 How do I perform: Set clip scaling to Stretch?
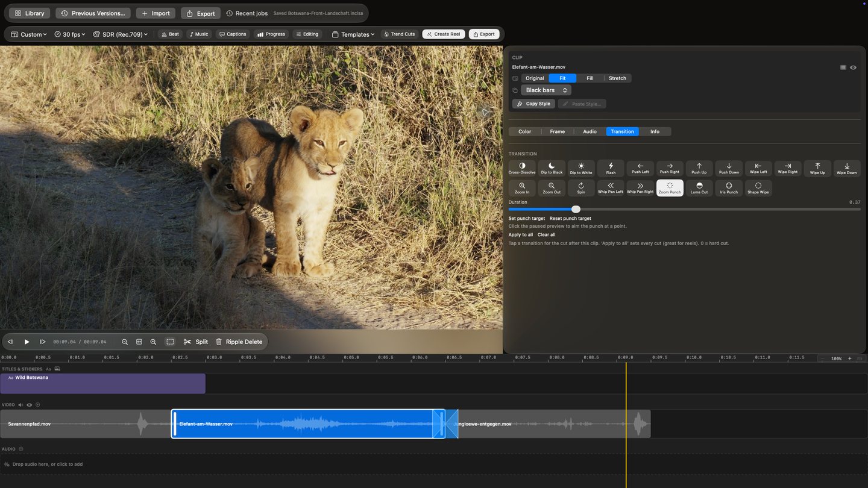point(617,78)
